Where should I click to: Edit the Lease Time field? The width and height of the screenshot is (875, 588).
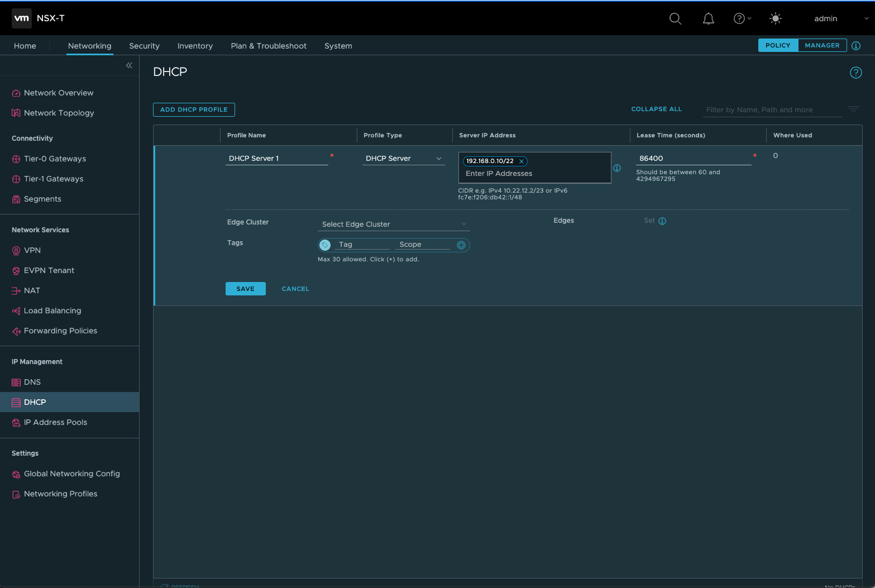coord(694,159)
